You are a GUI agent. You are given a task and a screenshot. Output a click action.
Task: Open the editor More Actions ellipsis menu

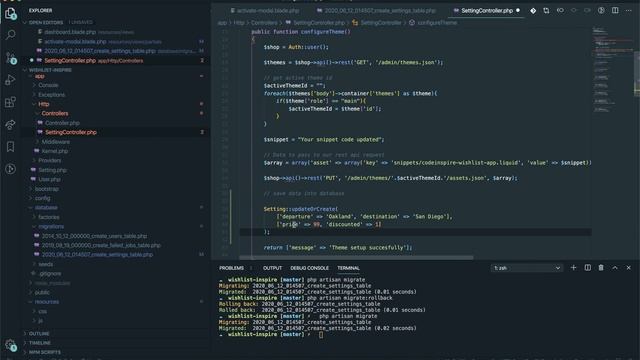(629, 11)
